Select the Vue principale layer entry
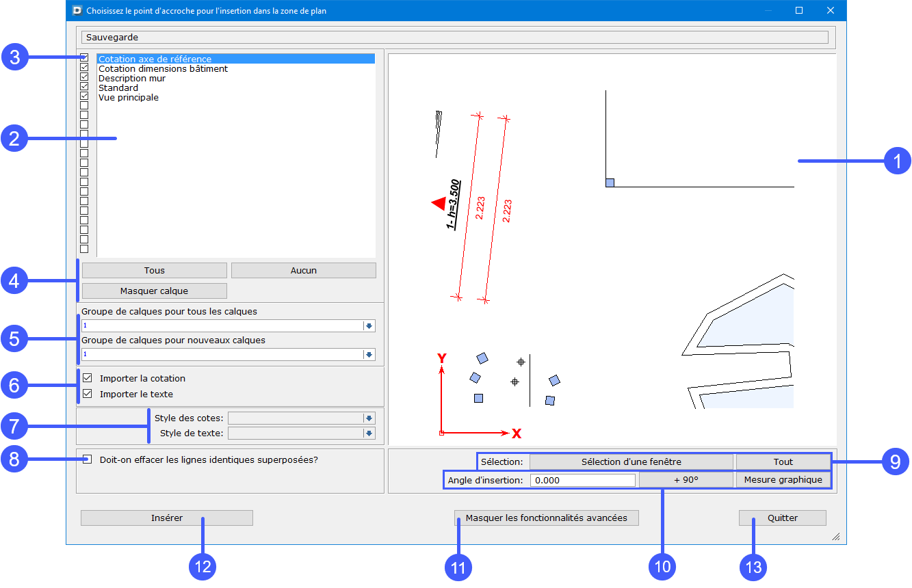Screen dimensions: 912x588 (x=129, y=98)
